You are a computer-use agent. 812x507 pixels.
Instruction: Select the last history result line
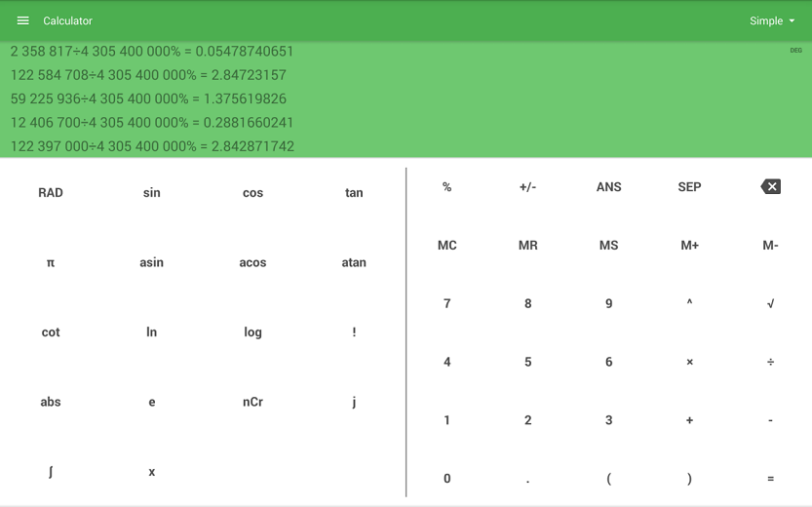pos(152,146)
